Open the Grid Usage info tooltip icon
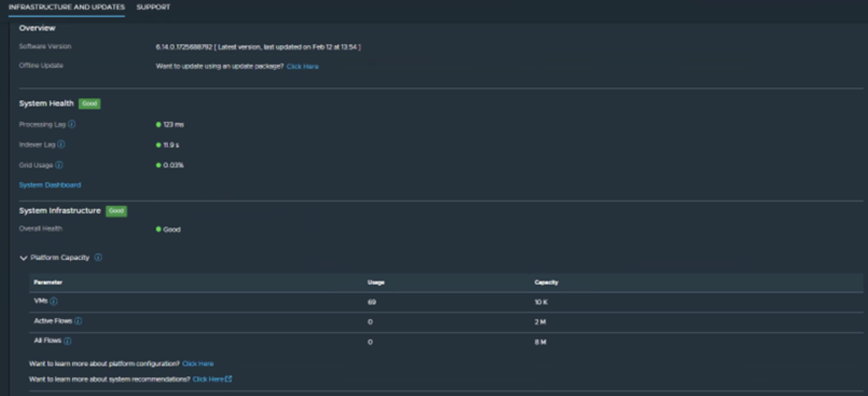Screen dimensions: 868x396 pos(59,165)
